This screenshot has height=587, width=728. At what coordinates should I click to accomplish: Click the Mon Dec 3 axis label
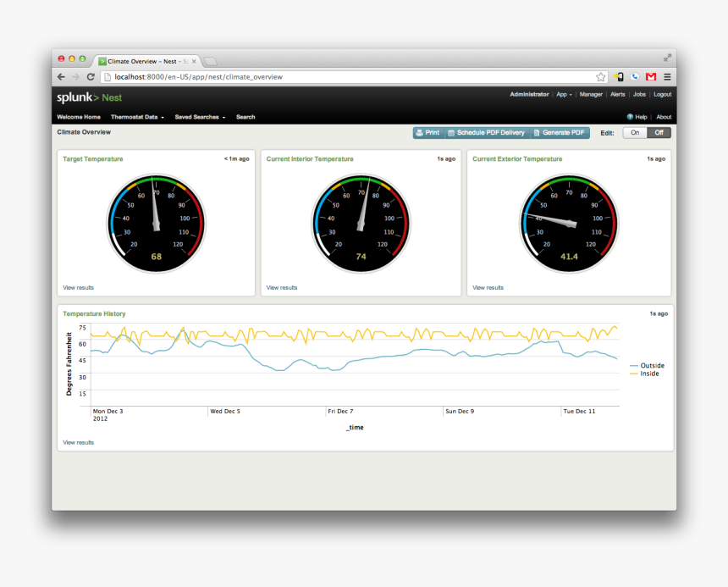point(108,412)
